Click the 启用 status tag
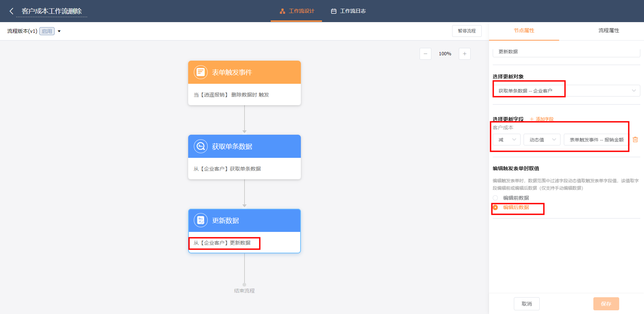This screenshot has height=314, width=644. 47,31
